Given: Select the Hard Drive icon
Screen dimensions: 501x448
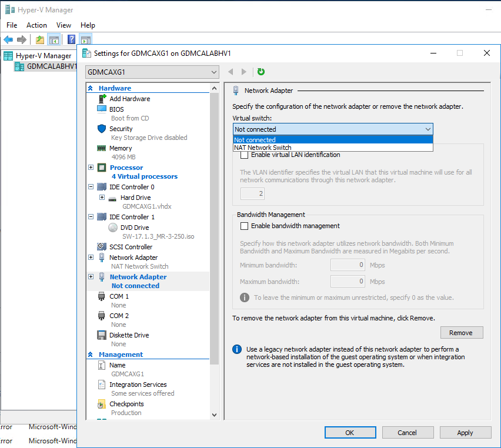Looking at the screenshot, I should click(112, 199).
